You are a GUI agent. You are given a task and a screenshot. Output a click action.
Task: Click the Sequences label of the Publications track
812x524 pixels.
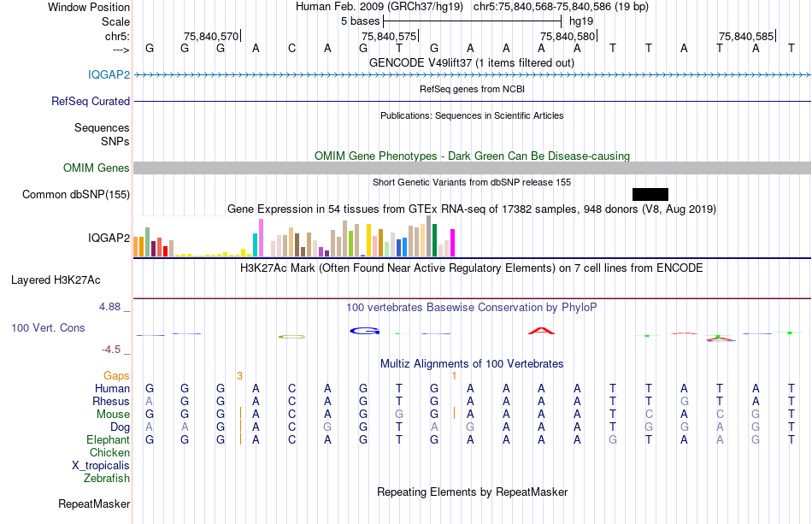click(102, 128)
